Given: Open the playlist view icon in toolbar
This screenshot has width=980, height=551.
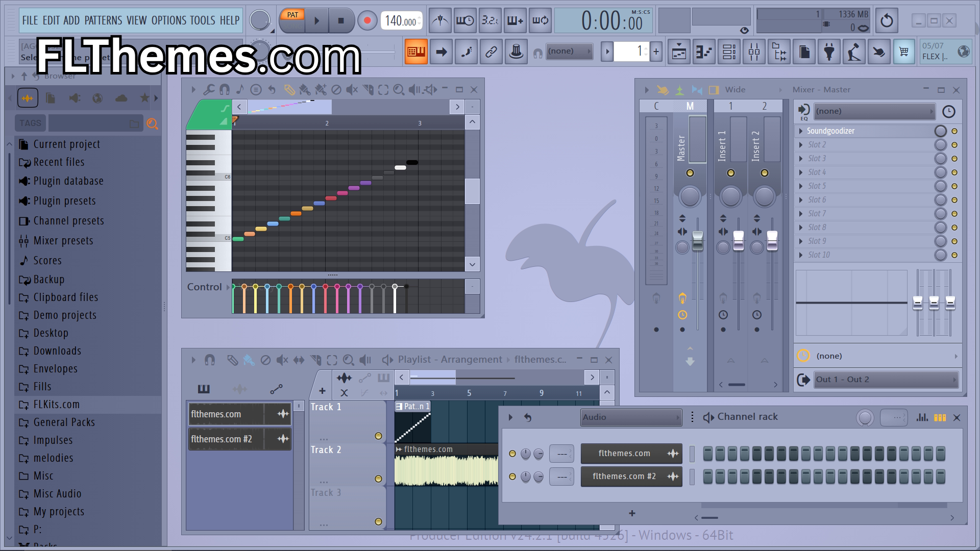Looking at the screenshot, I should coord(679,52).
